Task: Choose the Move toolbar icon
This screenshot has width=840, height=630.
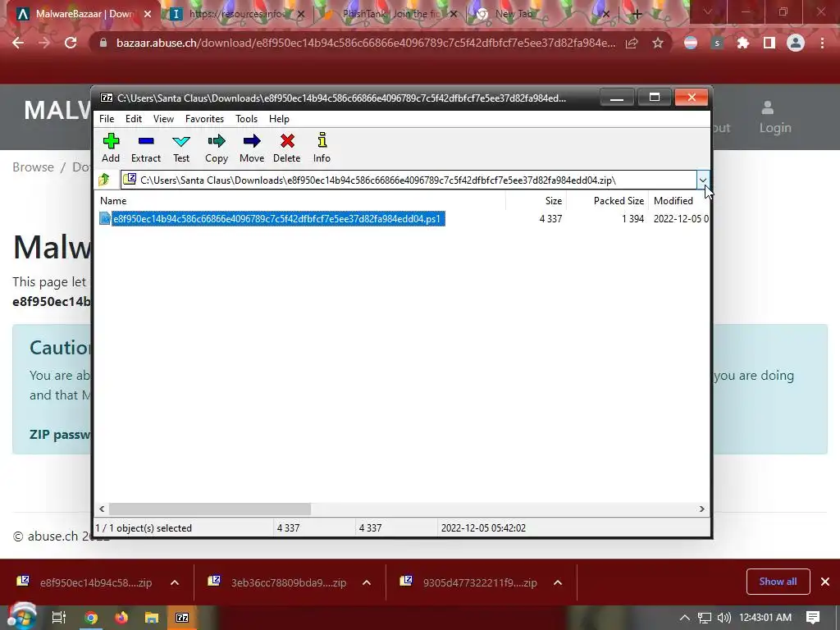Action: [252, 148]
